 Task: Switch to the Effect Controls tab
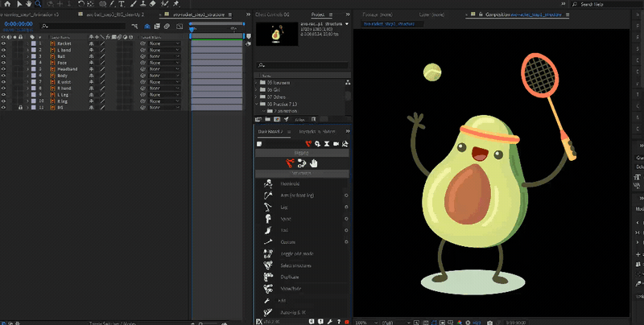274,15
